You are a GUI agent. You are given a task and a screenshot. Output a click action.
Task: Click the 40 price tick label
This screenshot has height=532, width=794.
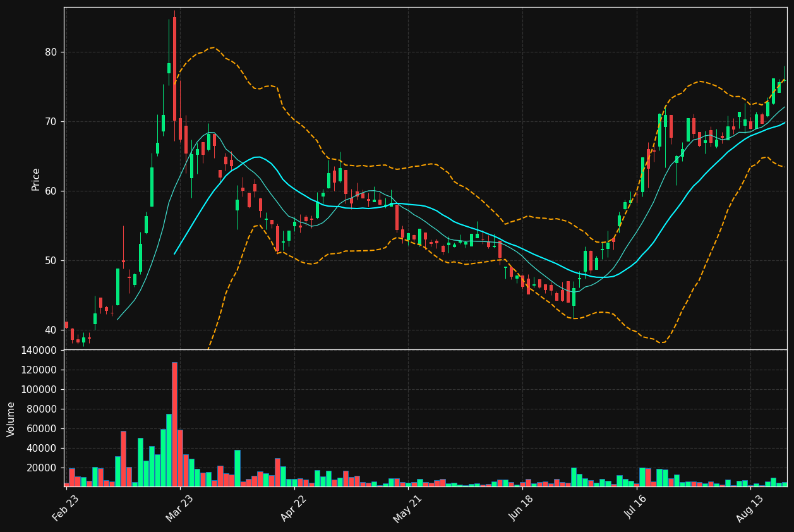[51, 330]
